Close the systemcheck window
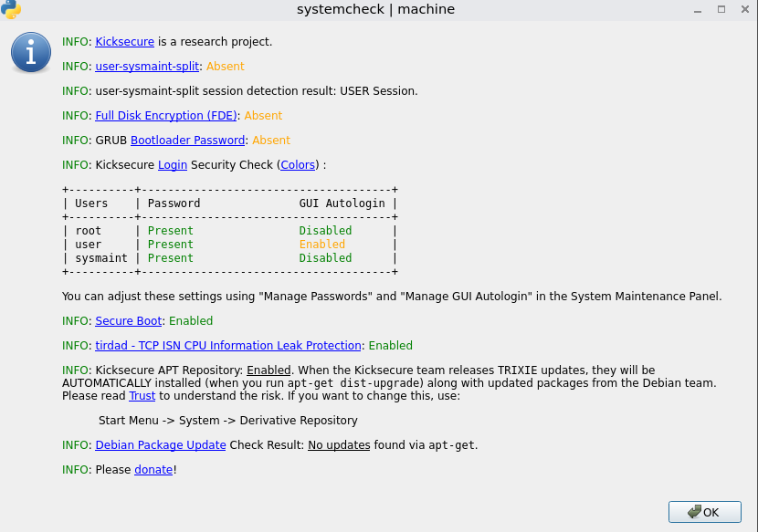The image size is (758, 532). click(x=743, y=9)
